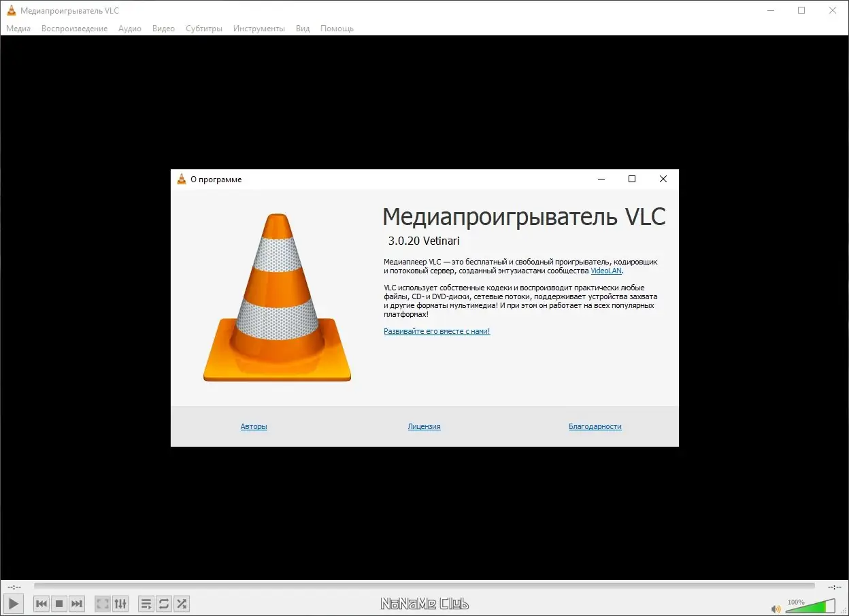
Task: Toggle fullscreen video mode
Action: click(x=102, y=603)
